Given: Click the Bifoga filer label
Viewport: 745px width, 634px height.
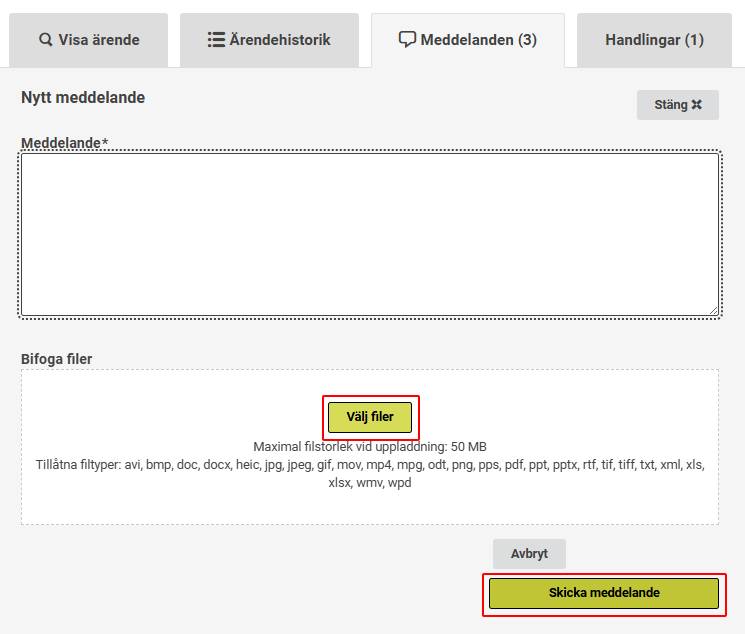Looking at the screenshot, I should click(x=57, y=359).
